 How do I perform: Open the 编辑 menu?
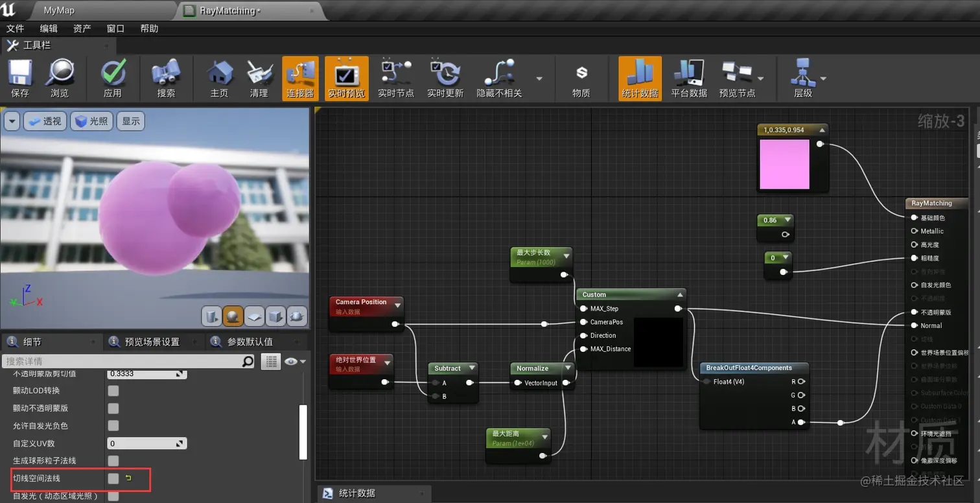[x=49, y=29]
